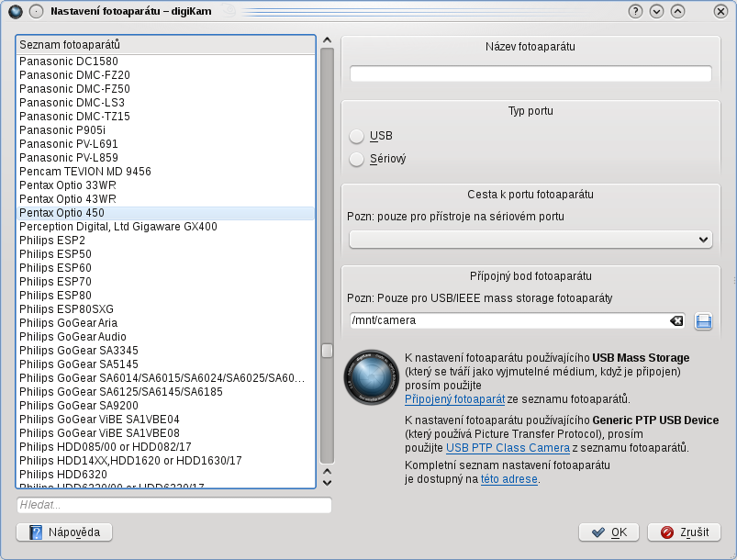Select Panasonic DMC-FZ50
Image resolution: width=737 pixels, height=560 pixels.
coord(165,89)
